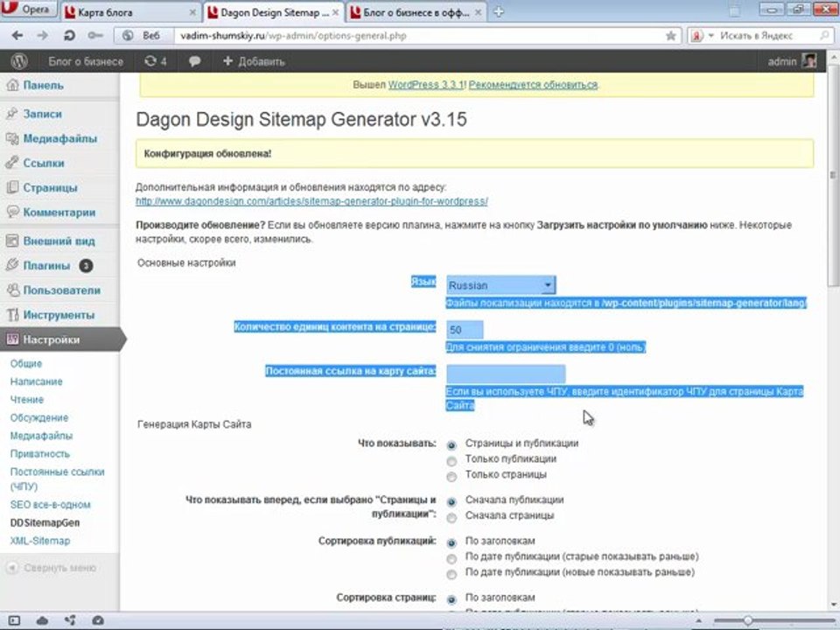Follow the dagondesign.com plugin link
840x630 pixels.
click(311, 201)
